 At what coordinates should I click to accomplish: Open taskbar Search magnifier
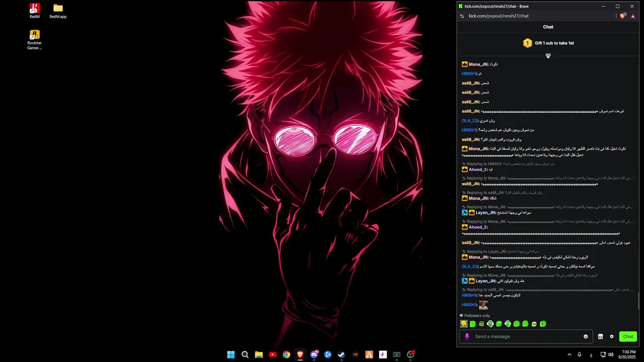[245, 354]
